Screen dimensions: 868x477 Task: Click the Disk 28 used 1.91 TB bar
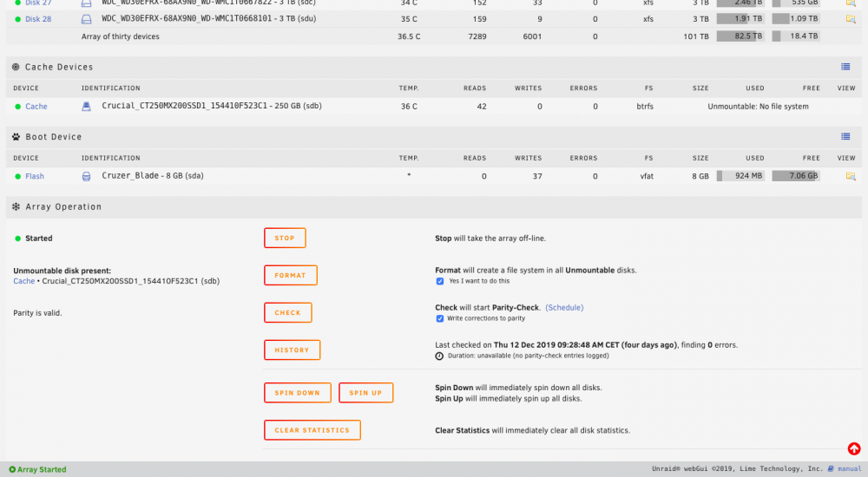740,19
